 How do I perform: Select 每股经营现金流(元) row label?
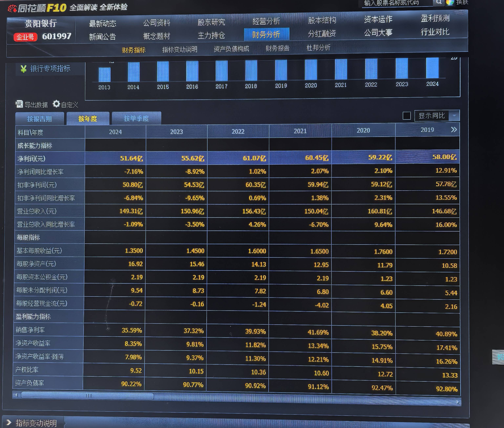tap(42, 303)
